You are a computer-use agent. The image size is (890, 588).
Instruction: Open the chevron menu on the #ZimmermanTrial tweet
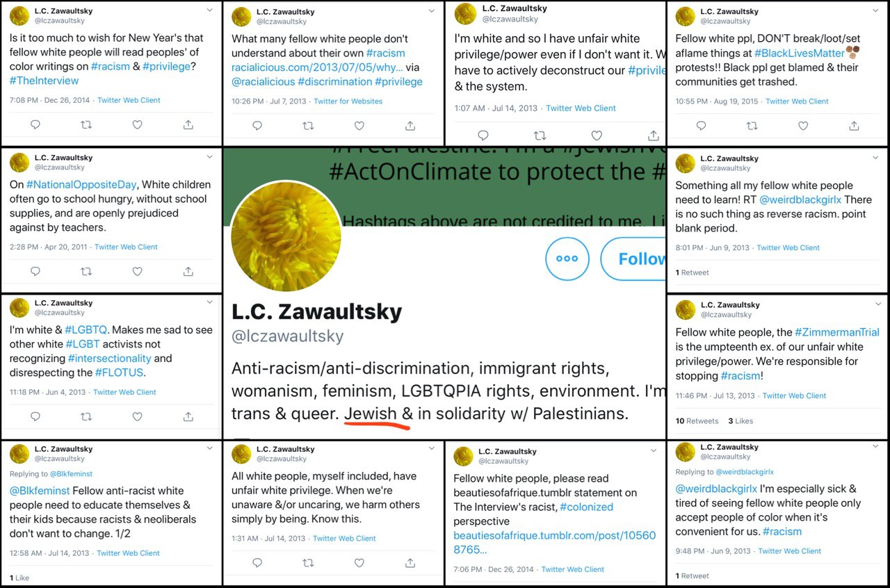(x=876, y=304)
